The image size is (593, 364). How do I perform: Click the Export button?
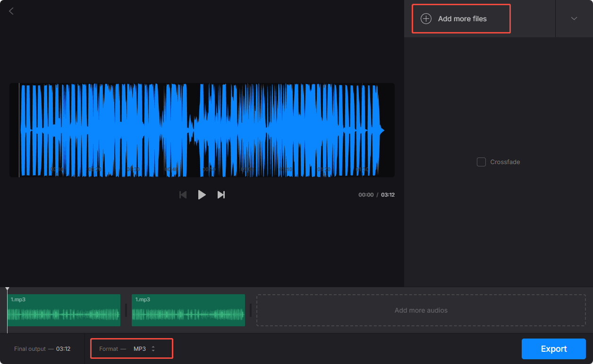553,348
